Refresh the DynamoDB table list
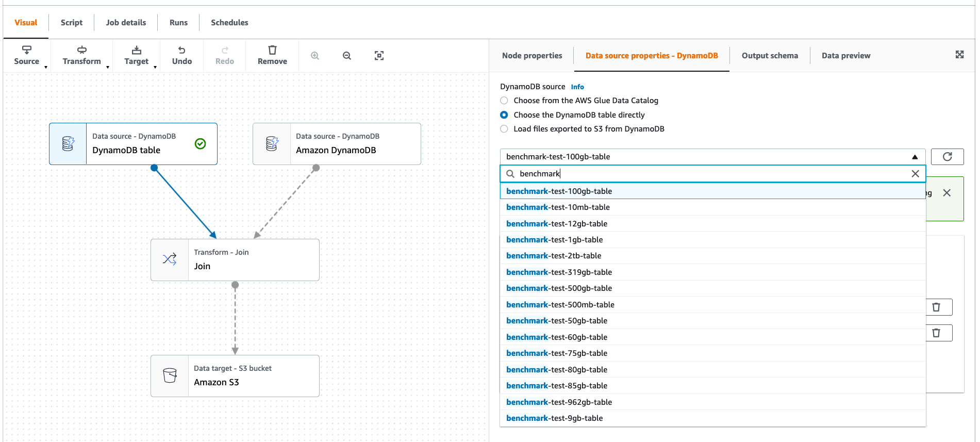 click(x=947, y=157)
